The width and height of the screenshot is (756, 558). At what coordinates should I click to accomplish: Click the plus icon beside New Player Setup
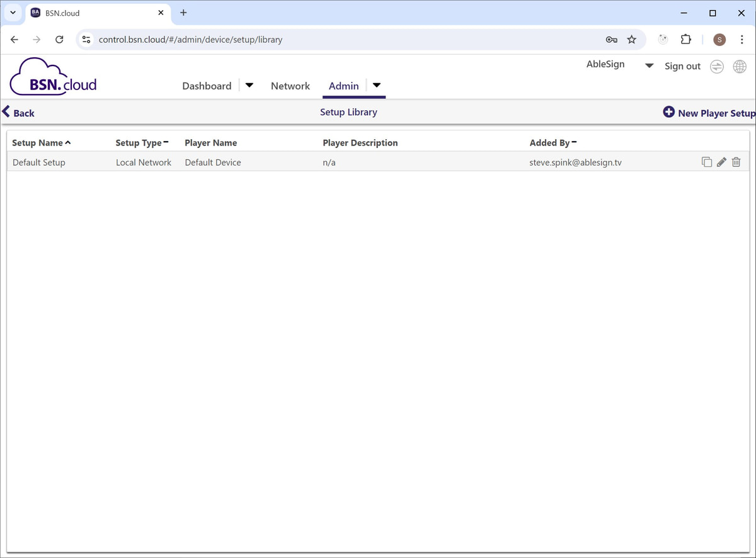click(668, 111)
